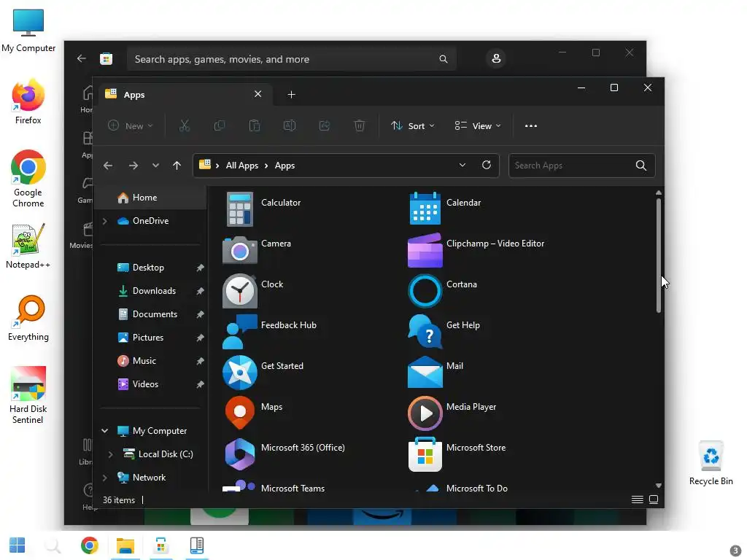Launch the Camera app icon
Image resolution: width=747 pixels, height=560 pixels.
click(x=239, y=250)
